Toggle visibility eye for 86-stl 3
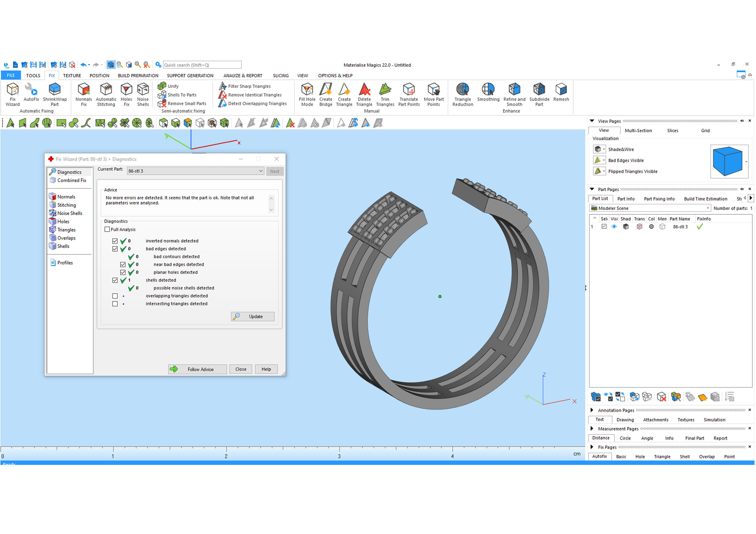 [x=614, y=227]
